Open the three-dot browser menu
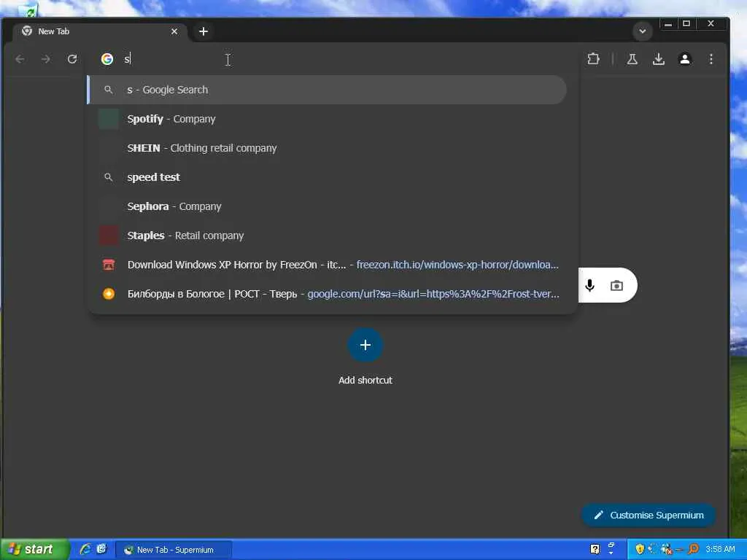The image size is (747, 560). point(711,59)
